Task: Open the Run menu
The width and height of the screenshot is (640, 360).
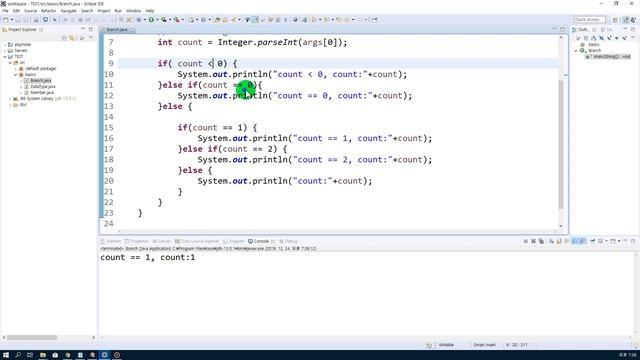Action: point(118,11)
